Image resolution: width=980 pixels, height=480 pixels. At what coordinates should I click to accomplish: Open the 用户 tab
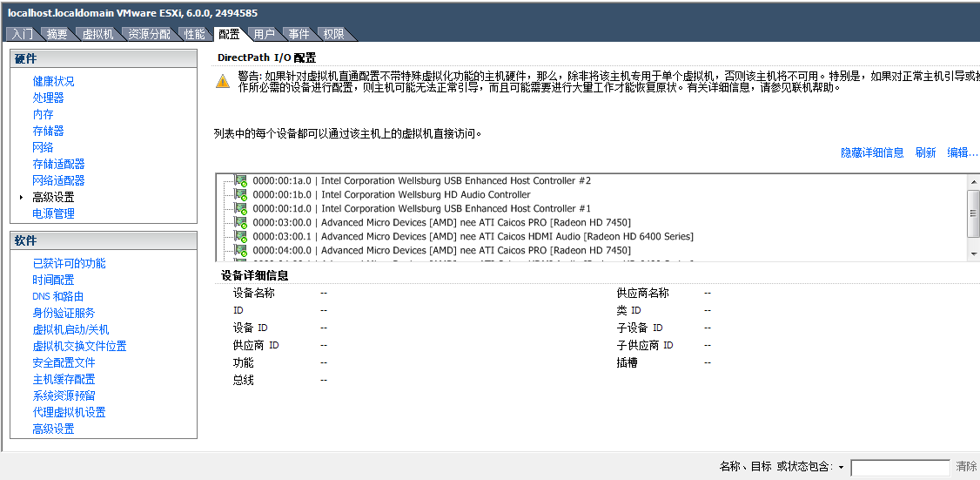click(264, 35)
